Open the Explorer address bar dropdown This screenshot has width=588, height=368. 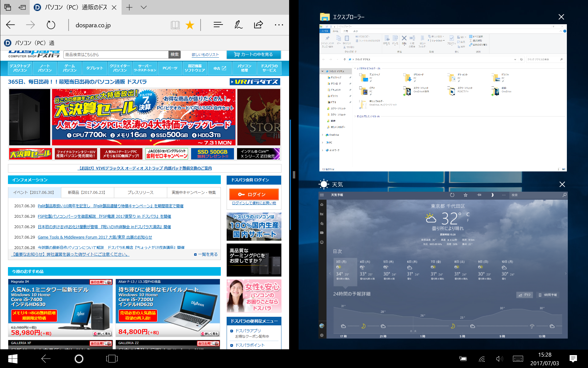[x=516, y=59]
